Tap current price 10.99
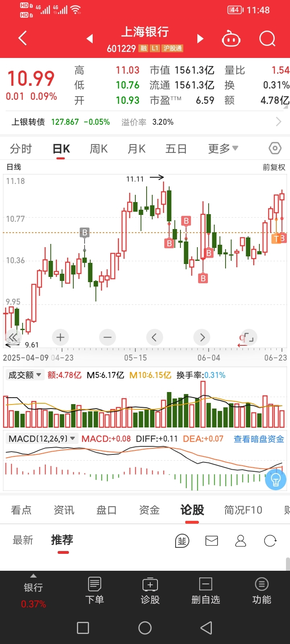Viewport: 290px width, 644px height. [31, 78]
